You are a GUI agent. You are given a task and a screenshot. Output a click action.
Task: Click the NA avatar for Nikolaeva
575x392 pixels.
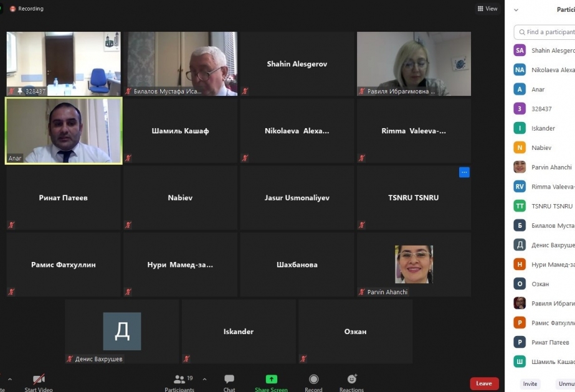click(x=520, y=70)
